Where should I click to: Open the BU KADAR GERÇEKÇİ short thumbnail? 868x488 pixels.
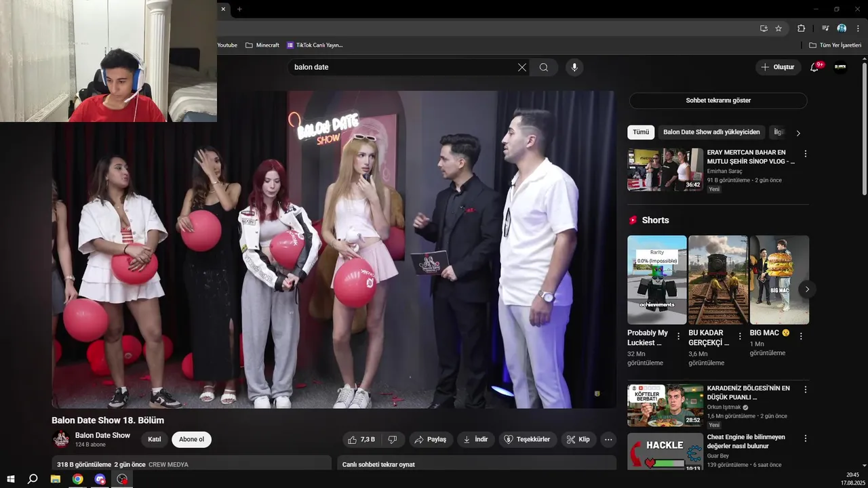pyautogui.click(x=718, y=280)
